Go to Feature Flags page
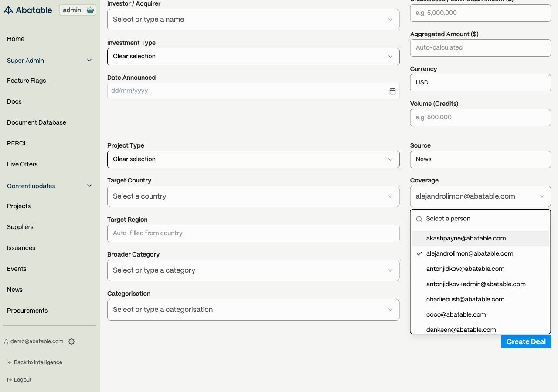Screen dimensions: 558x392 (27, 81)
